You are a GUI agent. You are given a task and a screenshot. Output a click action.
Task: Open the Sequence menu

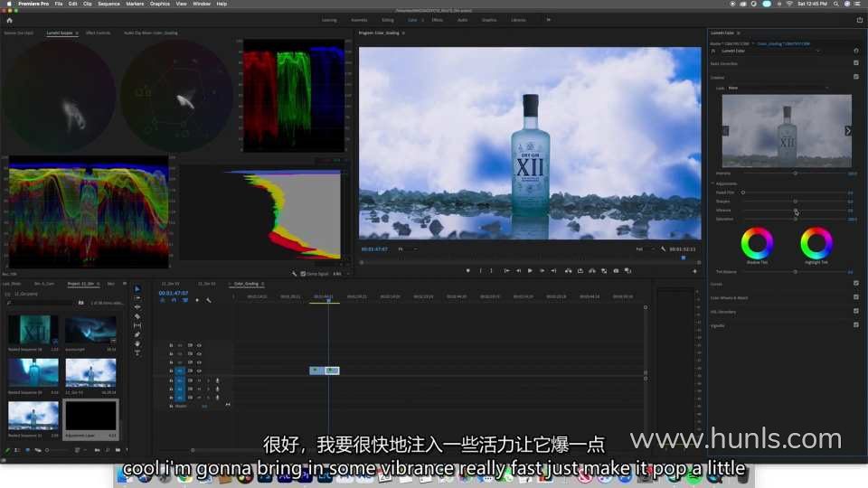point(108,4)
